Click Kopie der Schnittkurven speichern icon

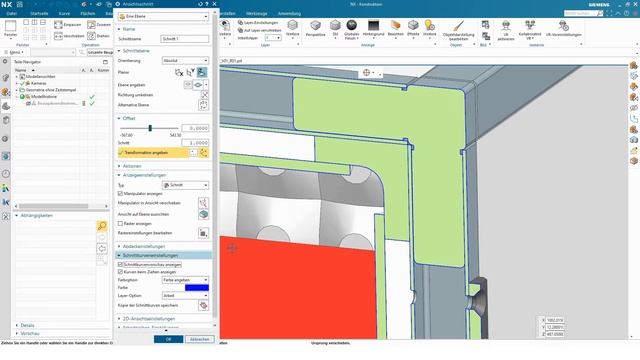point(203,305)
